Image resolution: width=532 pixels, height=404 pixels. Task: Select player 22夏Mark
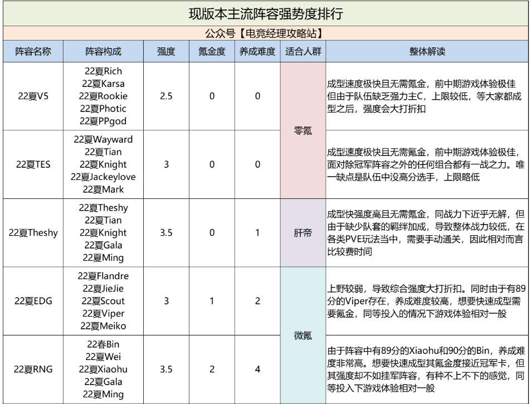click(103, 189)
